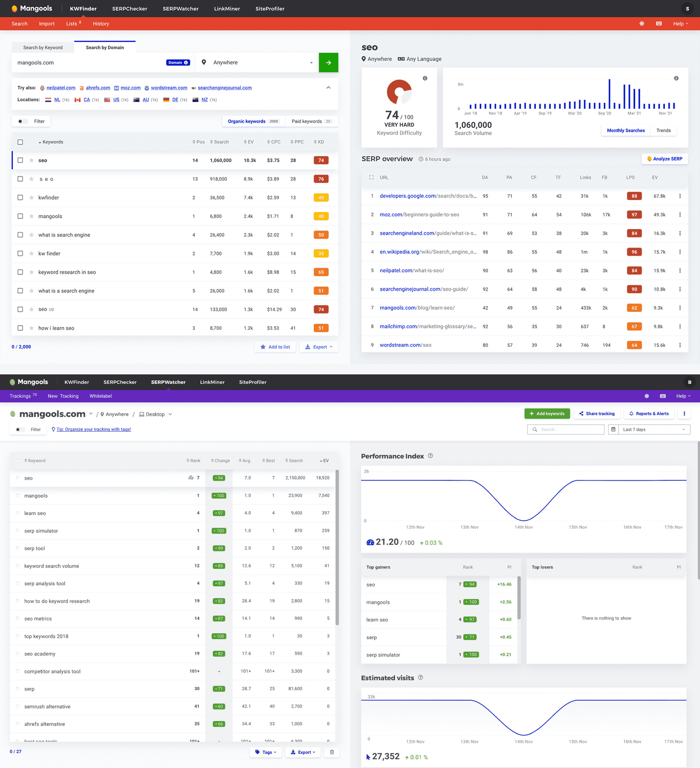Open the Last 7 days date range dropdown
700x768 pixels.
click(654, 429)
